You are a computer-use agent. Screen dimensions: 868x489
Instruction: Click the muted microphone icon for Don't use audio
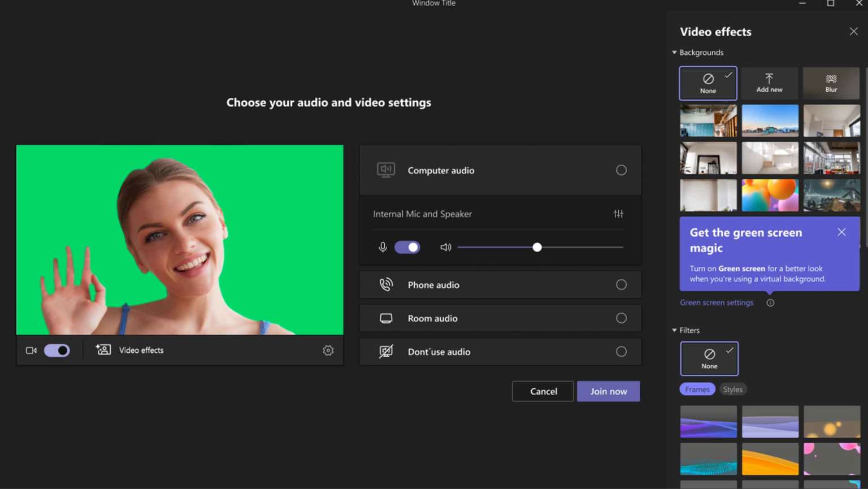coord(386,351)
